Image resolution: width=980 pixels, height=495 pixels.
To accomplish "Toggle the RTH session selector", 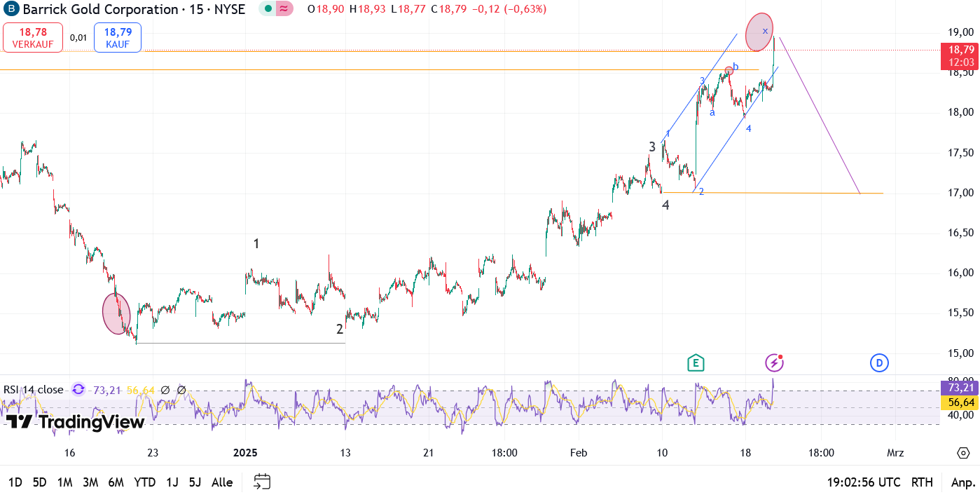I will click(922, 482).
